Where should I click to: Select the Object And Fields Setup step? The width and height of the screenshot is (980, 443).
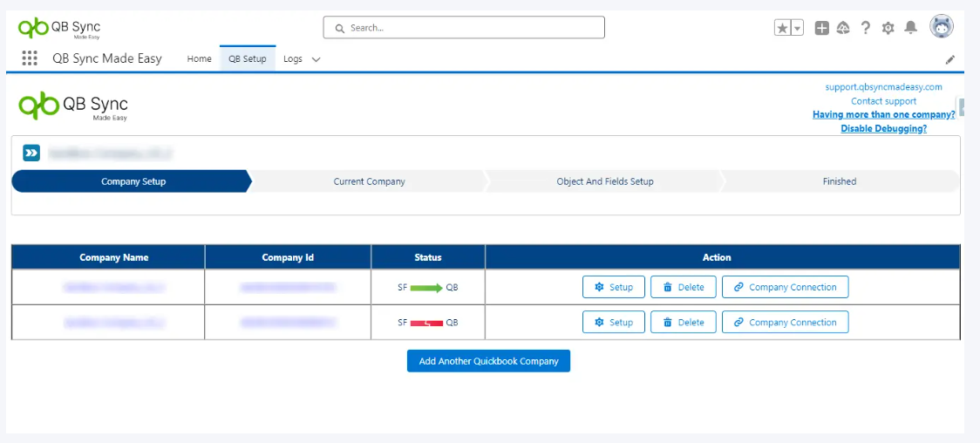[605, 181]
